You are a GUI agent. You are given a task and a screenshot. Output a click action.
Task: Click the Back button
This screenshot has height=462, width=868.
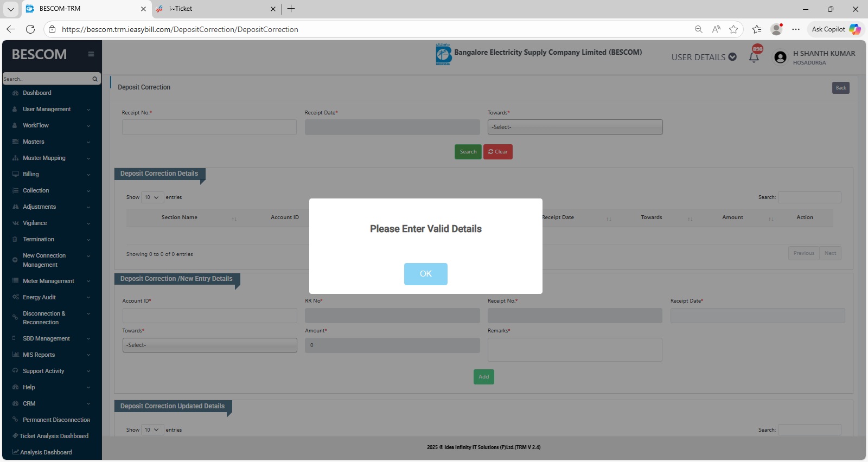tap(841, 88)
